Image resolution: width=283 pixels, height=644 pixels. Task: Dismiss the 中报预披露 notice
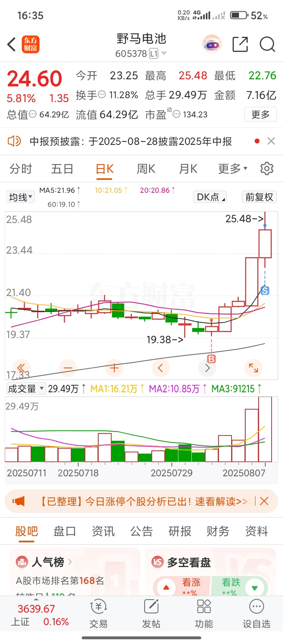click(x=271, y=141)
